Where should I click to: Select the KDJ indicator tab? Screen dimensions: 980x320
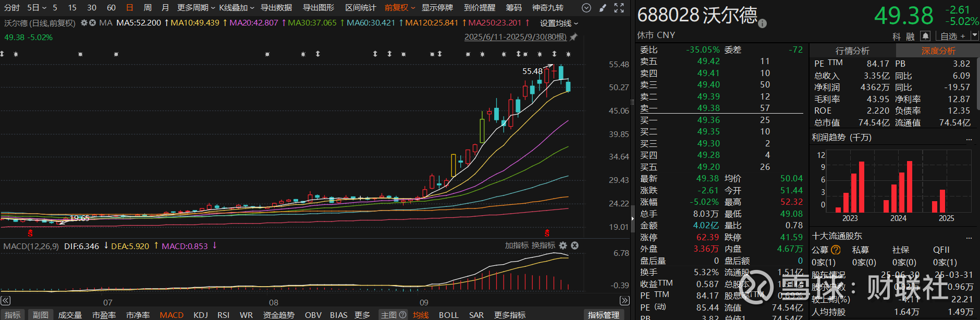[201, 315]
